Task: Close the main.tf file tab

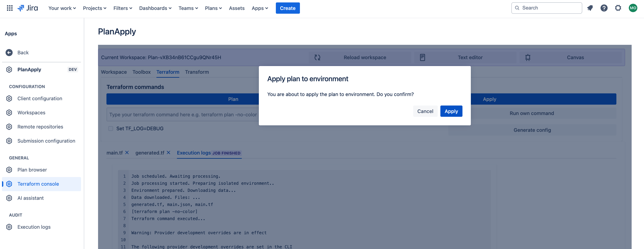Action: pyautogui.click(x=127, y=153)
